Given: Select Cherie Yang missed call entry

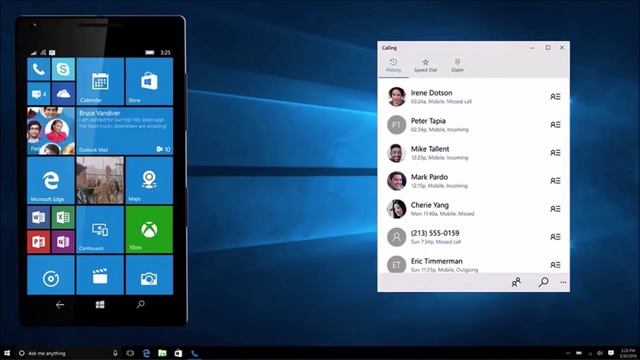Looking at the screenshot, I should (x=473, y=209).
